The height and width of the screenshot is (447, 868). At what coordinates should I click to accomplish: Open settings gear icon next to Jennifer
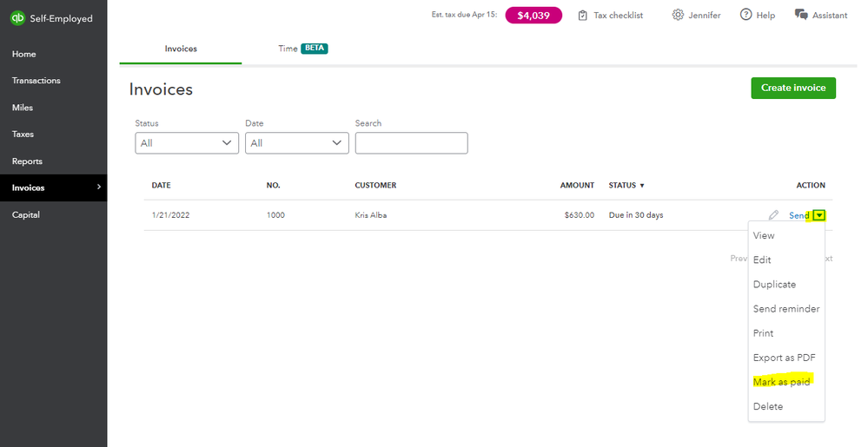click(678, 15)
